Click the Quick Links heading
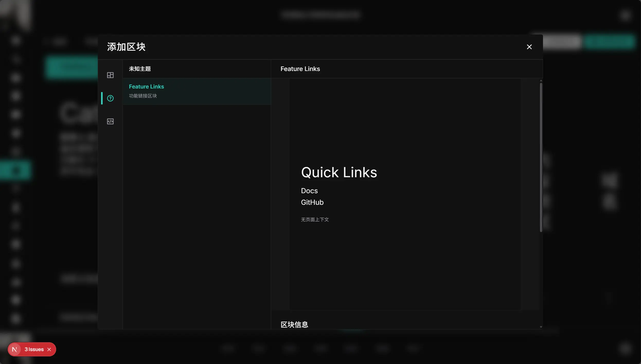This screenshot has width=641, height=364. (339, 172)
